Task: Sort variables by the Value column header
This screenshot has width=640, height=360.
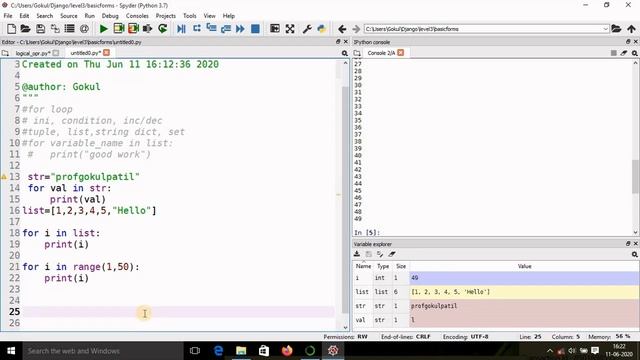Action: 524,266
